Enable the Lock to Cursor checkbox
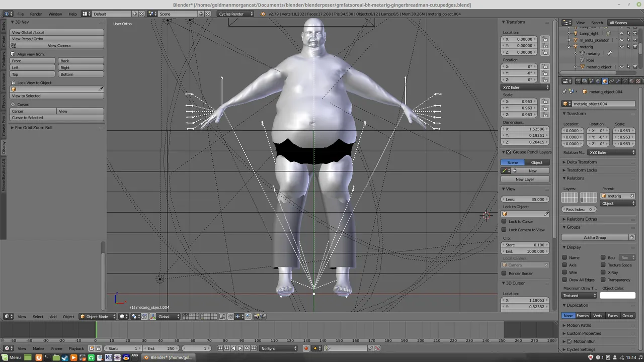Screen dimensions: 644x362 coord(504,221)
